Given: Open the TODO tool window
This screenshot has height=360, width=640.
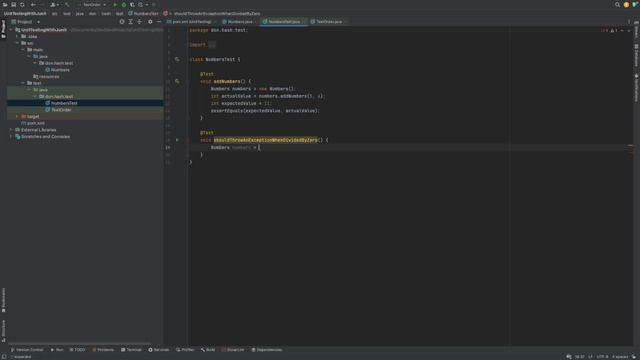Looking at the screenshot, I should (x=77, y=350).
